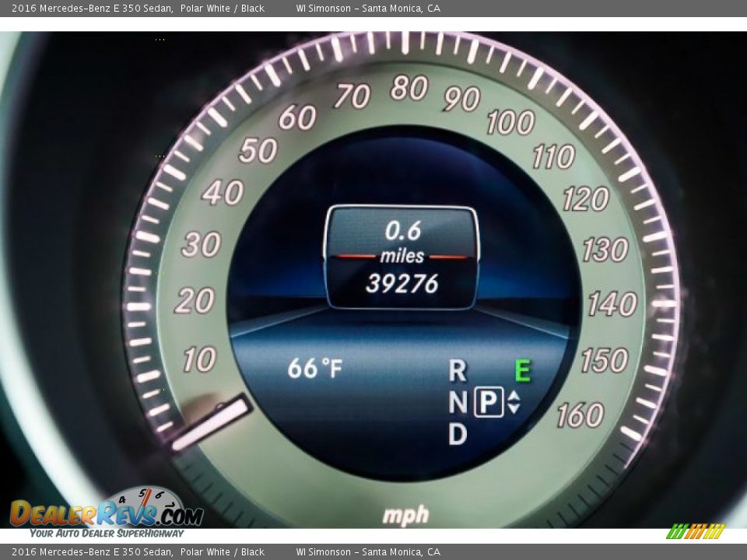Viewport: 747px width, 560px height.
Task: Click the 120 mark on the speedometer
Action: point(585,199)
